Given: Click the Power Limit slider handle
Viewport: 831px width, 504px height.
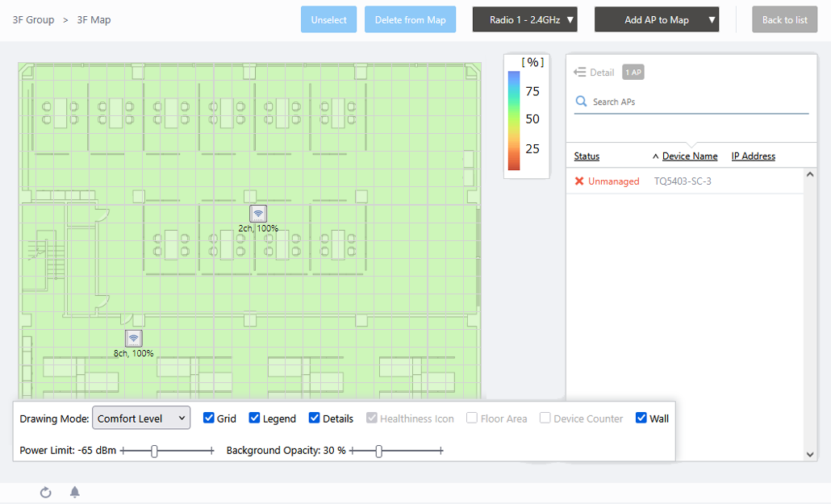Looking at the screenshot, I should coord(154,451).
